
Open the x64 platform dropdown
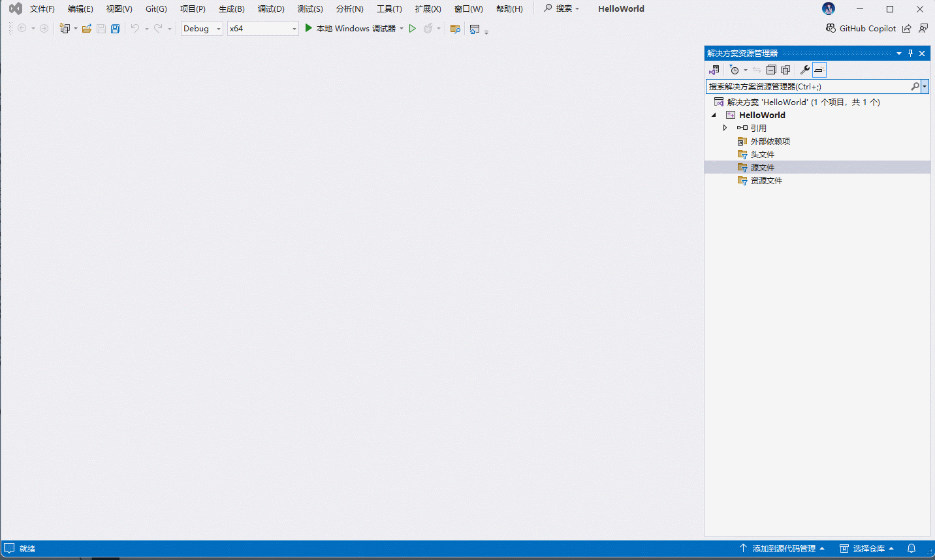262,29
